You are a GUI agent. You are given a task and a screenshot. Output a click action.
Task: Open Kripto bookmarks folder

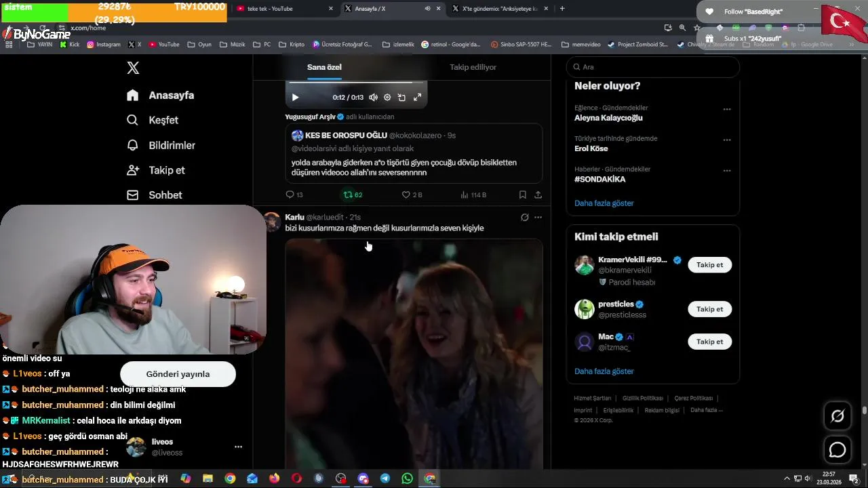pyautogui.click(x=292, y=45)
